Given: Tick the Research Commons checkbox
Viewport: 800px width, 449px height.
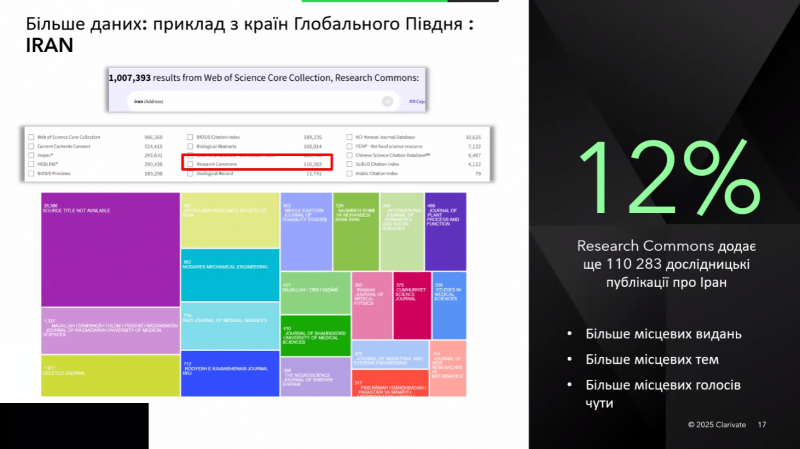Looking at the screenshot, I should pyautogui.click(x=189, y=163).
